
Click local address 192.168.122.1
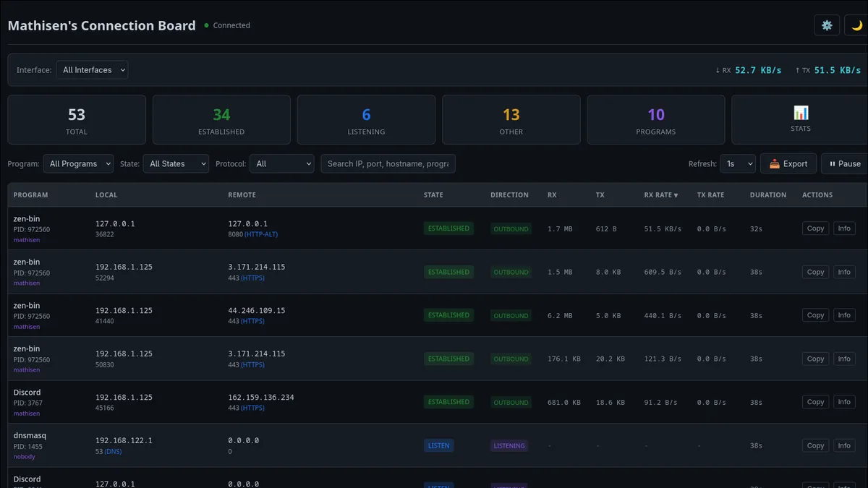124,440
